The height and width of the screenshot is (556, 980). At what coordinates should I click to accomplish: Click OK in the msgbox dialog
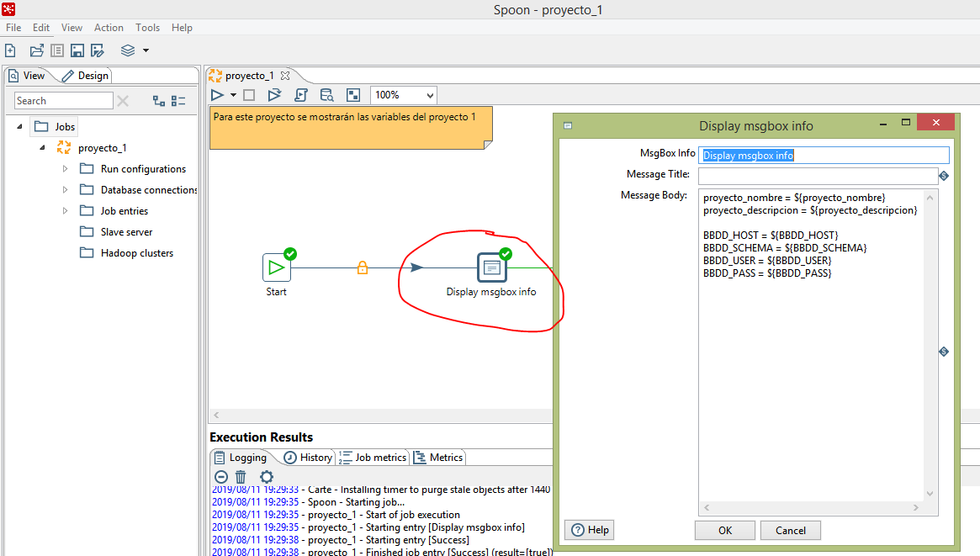pyautogui.click(x=725, y=531)
